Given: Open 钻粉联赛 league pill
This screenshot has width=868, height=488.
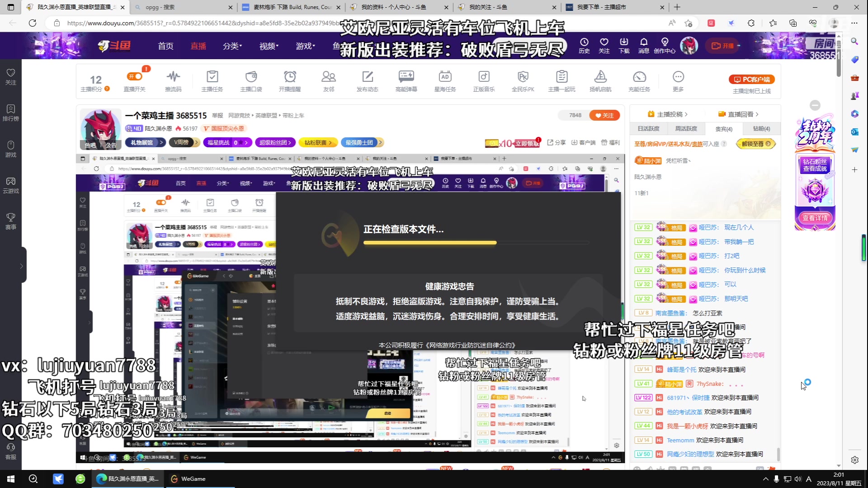Looking at the screenshot, I should click(319, 142).
